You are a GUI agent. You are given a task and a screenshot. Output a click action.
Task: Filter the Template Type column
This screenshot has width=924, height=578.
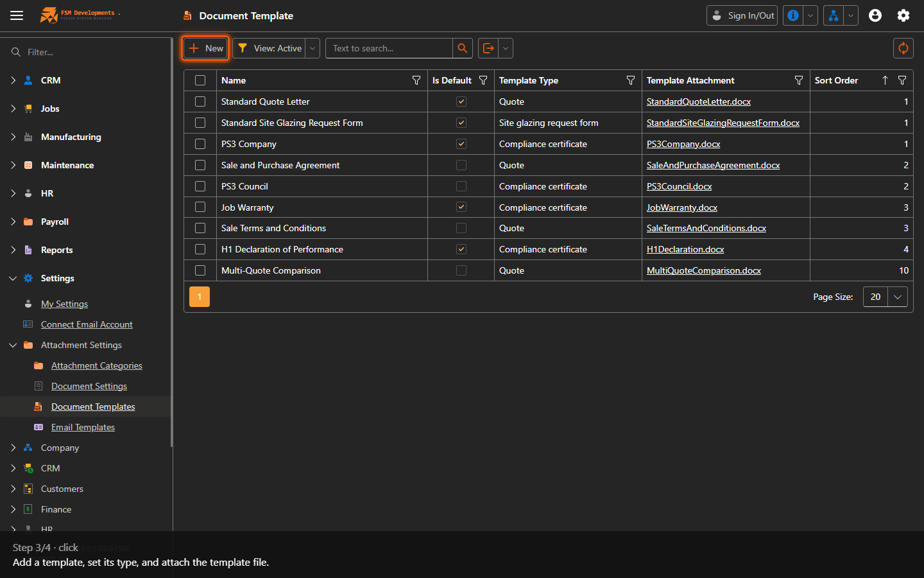631,80
